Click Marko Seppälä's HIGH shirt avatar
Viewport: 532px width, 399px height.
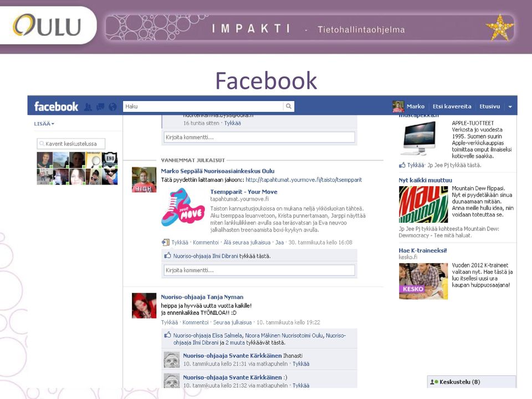click(x=144, y=180)
